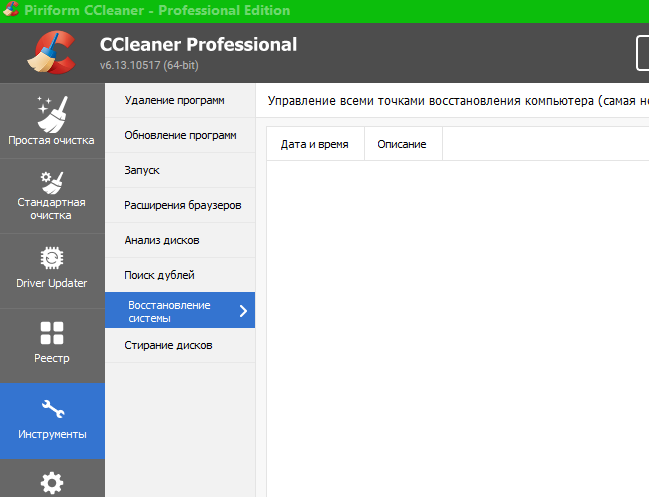Sort by Дата и время column
649x497 pixels.
315,144
